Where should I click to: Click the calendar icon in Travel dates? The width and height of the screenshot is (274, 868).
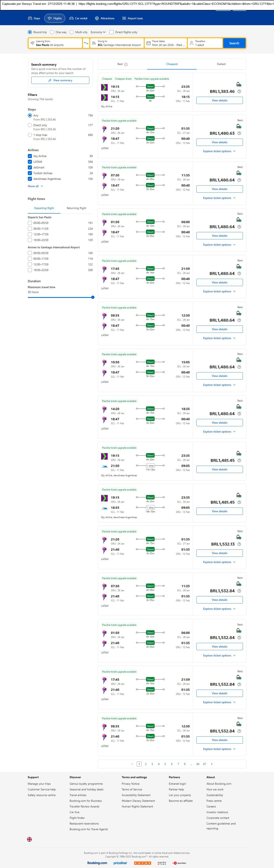148,43
